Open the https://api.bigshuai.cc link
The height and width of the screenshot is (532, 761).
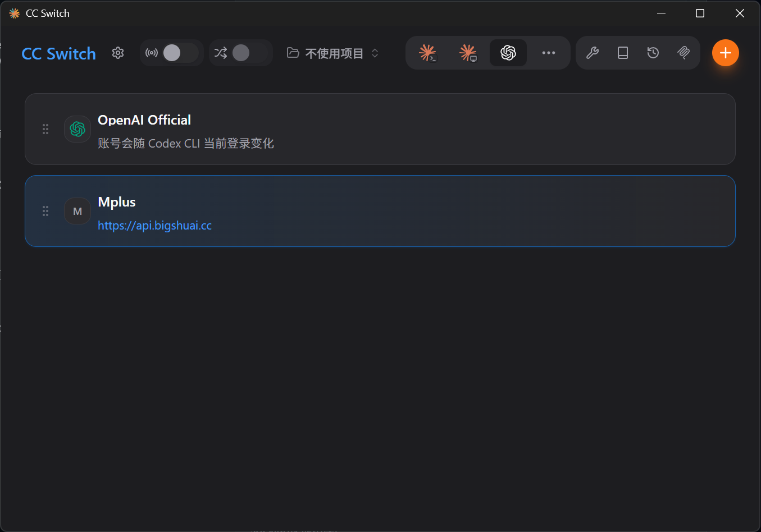pos(155,226)
